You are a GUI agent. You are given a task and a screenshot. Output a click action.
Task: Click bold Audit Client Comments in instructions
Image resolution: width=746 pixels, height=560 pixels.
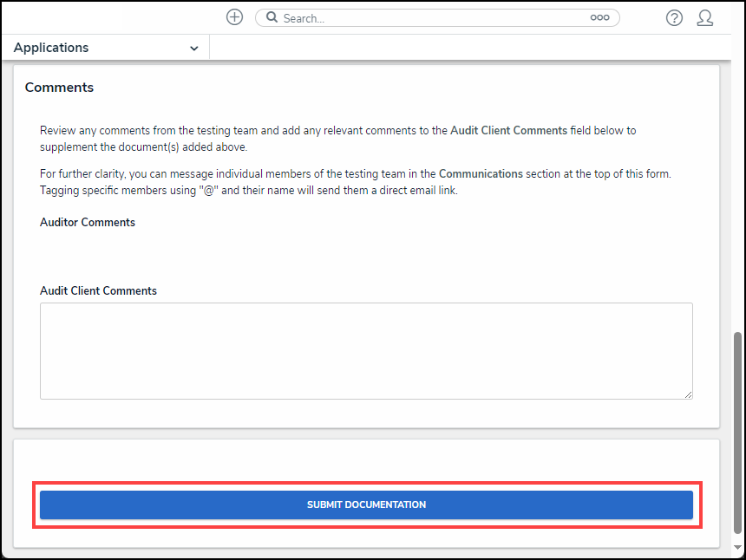(x=508, y=131)
